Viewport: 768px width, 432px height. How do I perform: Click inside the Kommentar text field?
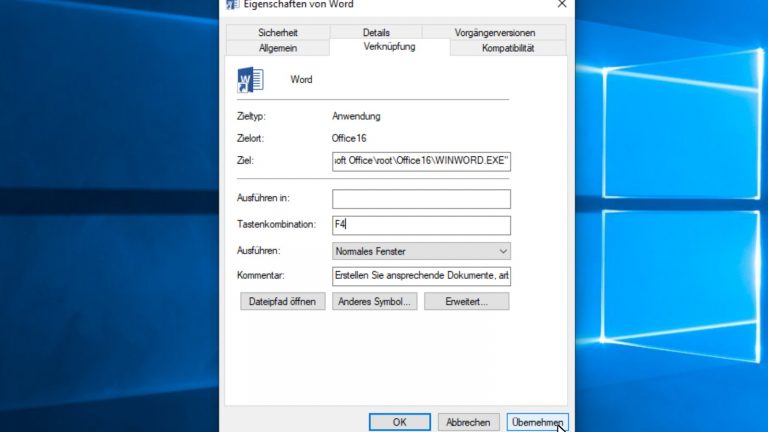421,276
